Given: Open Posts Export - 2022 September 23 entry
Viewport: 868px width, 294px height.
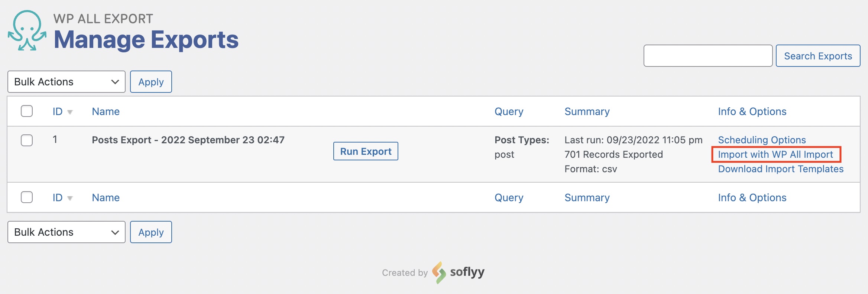Looking at the screenshot, I should tap(188, 140).
